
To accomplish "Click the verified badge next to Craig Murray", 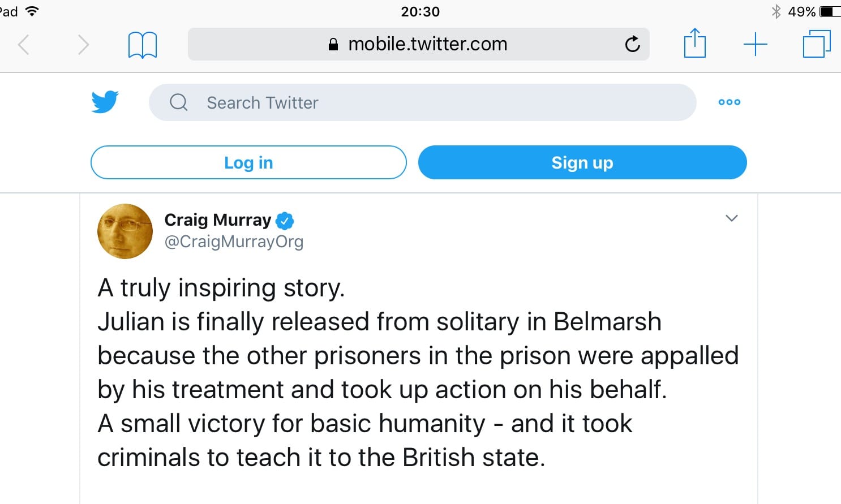I will [x=286, y=221].
